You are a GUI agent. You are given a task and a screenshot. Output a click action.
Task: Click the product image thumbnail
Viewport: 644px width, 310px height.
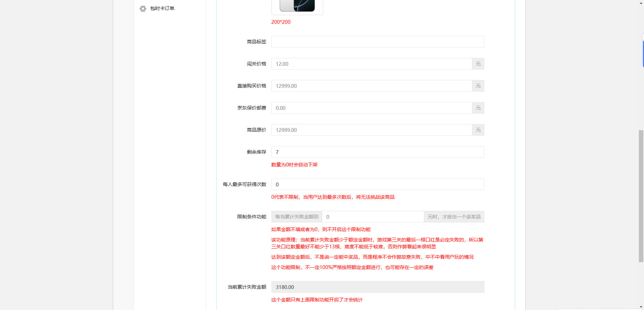[297, 6]
